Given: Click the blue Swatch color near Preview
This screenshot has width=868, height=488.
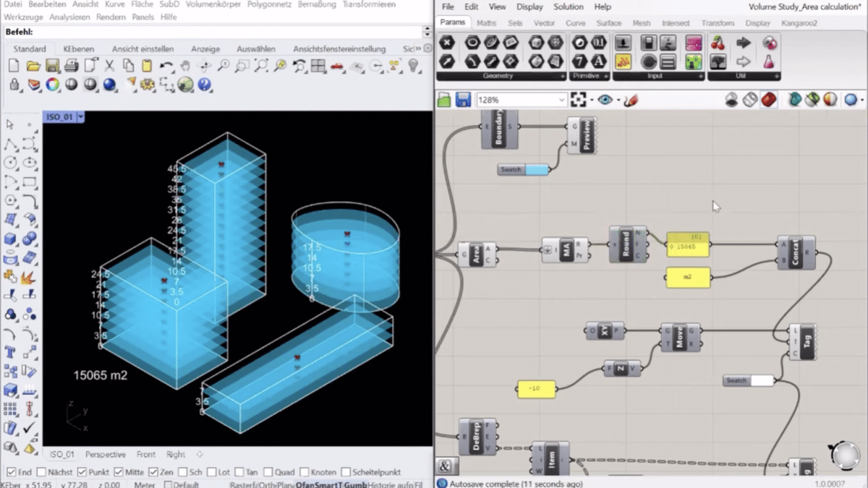Looking at the screenshot, I should tap(537, 170).
